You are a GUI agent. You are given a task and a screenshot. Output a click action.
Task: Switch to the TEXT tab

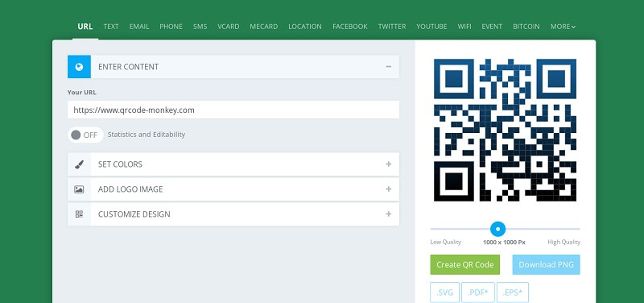[x=111, y=27]
